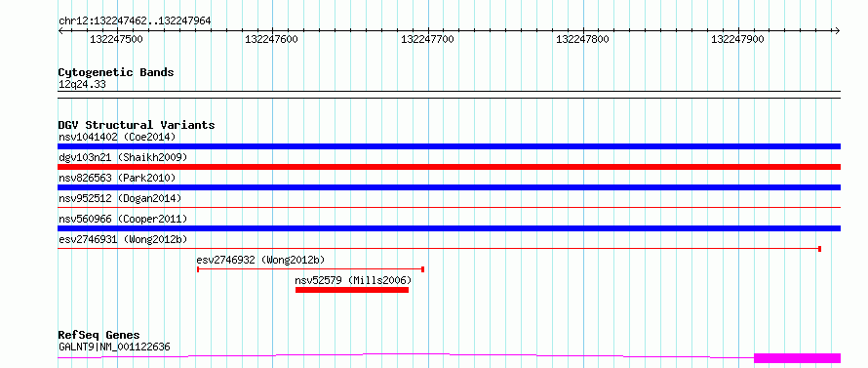868x368 pixels.
Task: Click the GALNT9 magenta exon block
Action: pyautogui.click(x=797, y=357)
